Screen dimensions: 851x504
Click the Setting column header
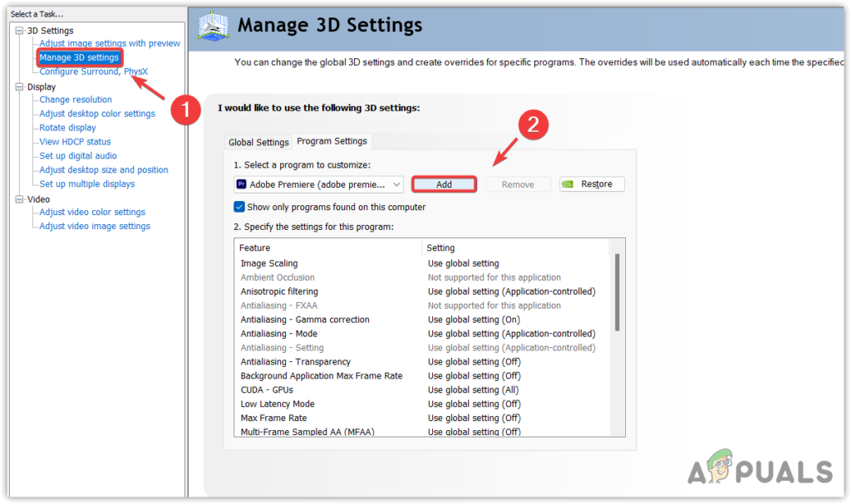(515, 248)
